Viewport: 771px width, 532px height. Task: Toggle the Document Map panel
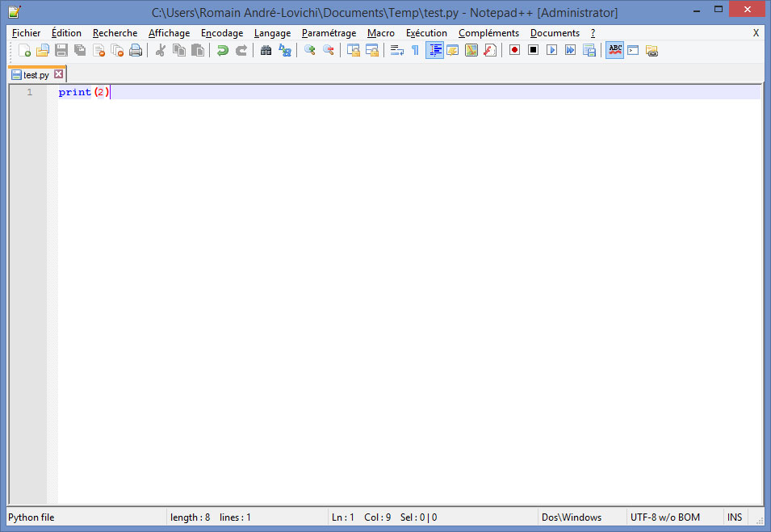click(471, 50)
